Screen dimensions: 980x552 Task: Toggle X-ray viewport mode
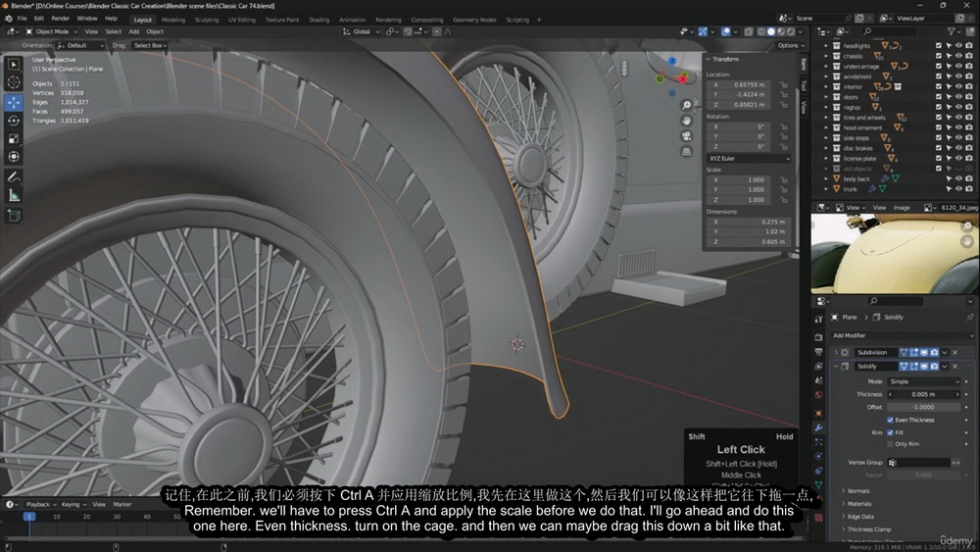coord(748,31)
